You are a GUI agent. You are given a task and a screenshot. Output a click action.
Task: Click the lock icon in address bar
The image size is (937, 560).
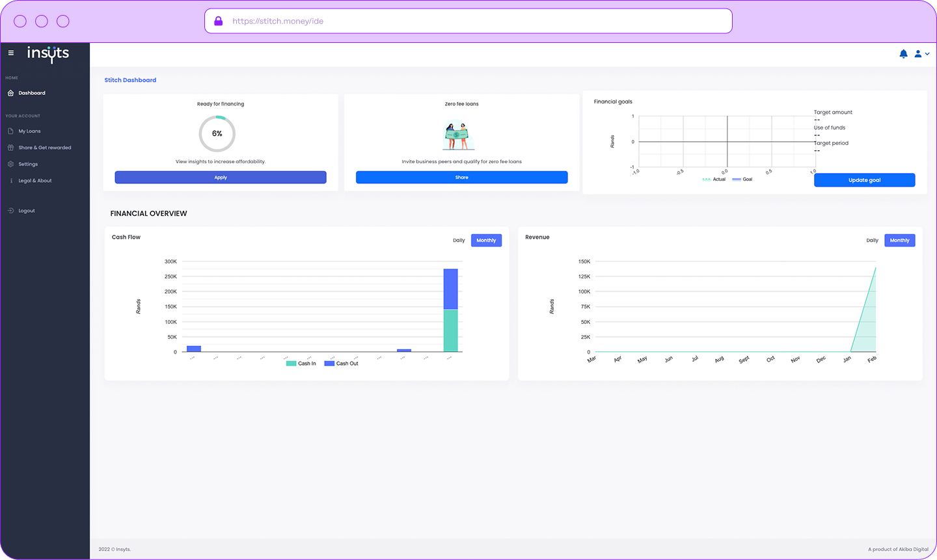click(219, 21)
